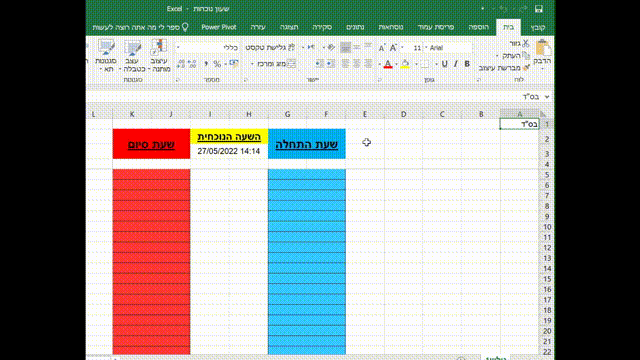Toggle Italic formatting (I)
Viewport: 640px width, 360px height.
click(x=456, y=64)
